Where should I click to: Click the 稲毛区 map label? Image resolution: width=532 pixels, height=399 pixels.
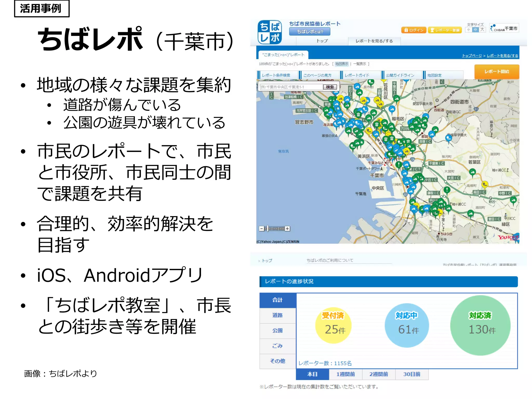point(398,119)
